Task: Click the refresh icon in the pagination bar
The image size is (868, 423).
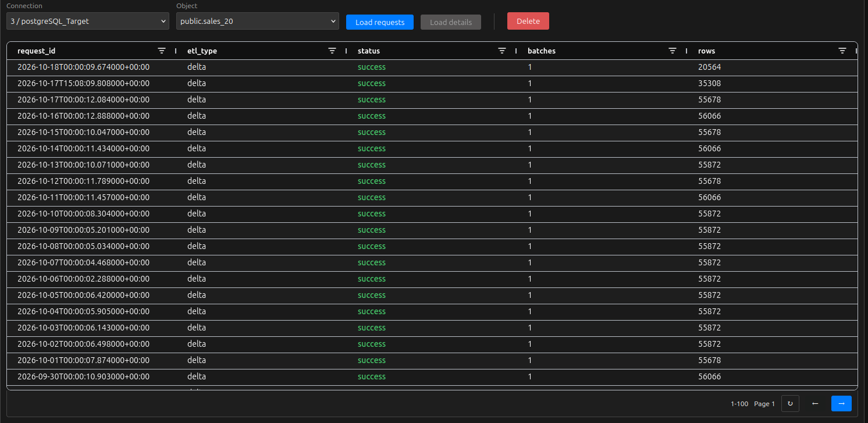Action: click(x=790, y=404)
